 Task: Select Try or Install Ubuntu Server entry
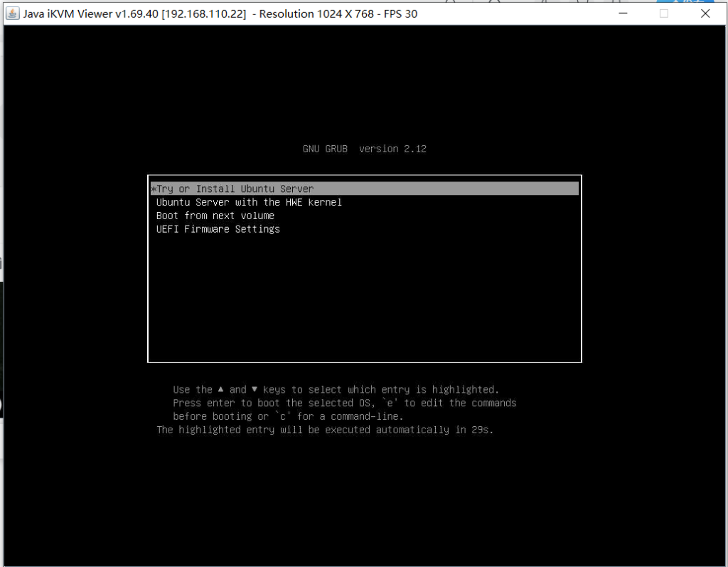[x=235, y=189]
